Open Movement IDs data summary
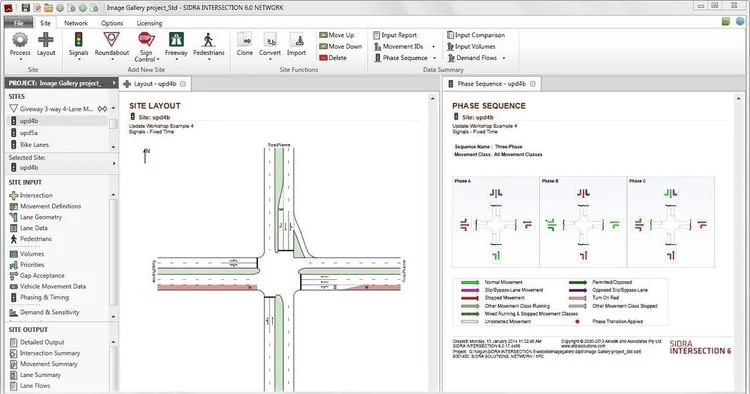 tap(399, 46)
